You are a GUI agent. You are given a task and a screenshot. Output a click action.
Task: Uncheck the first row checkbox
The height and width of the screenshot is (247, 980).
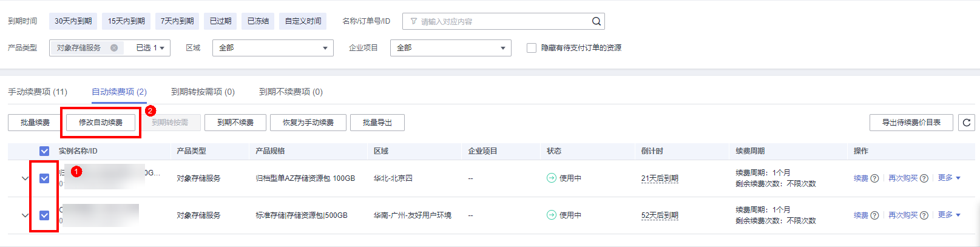coord(44,178)
